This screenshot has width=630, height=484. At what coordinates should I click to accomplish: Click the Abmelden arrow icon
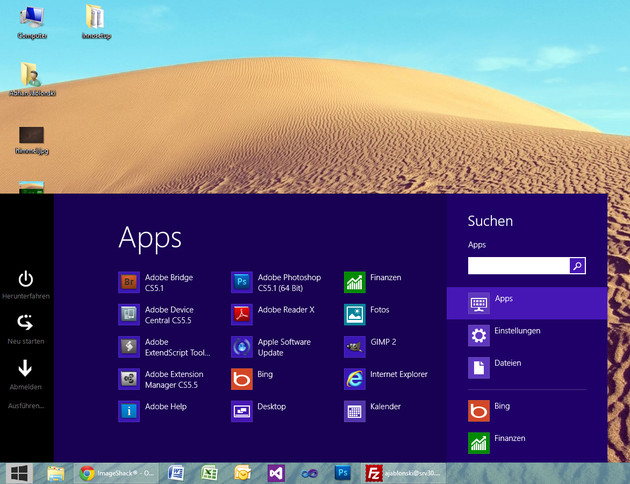(25, 368)
